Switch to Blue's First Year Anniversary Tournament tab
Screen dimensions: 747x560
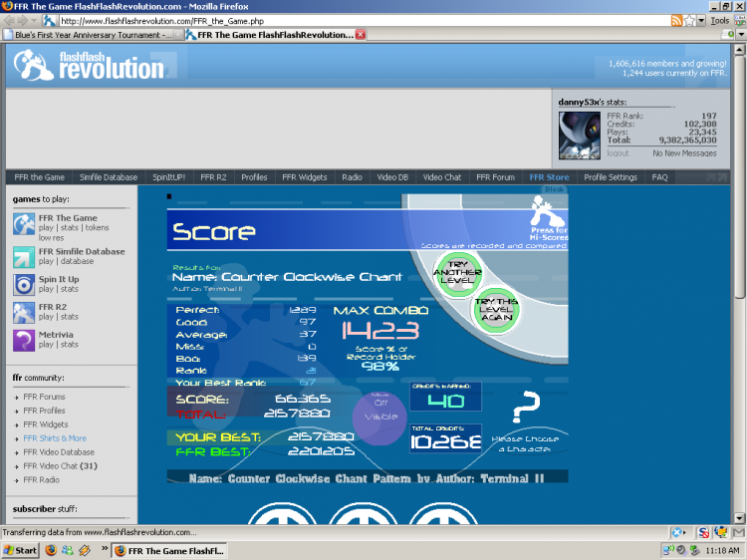93,35
